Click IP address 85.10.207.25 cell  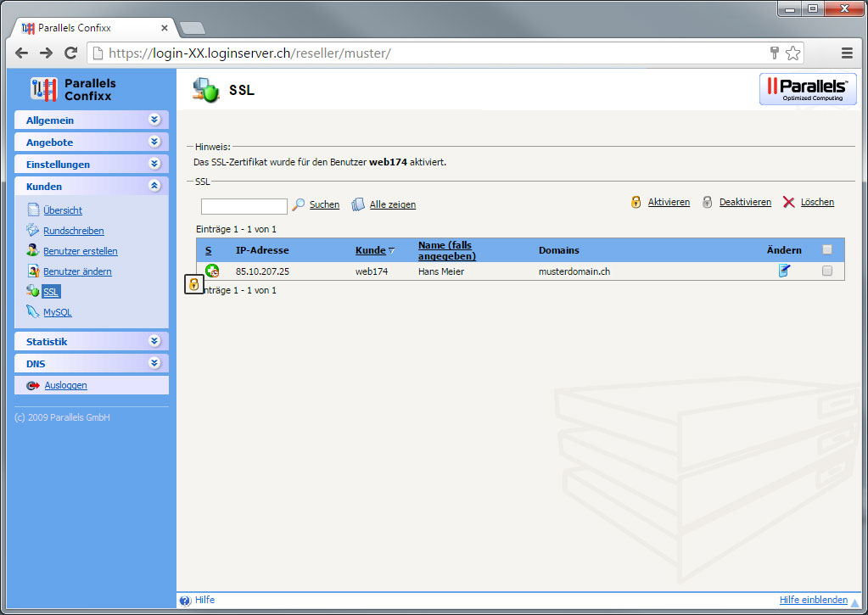click(x=262, y=271)
